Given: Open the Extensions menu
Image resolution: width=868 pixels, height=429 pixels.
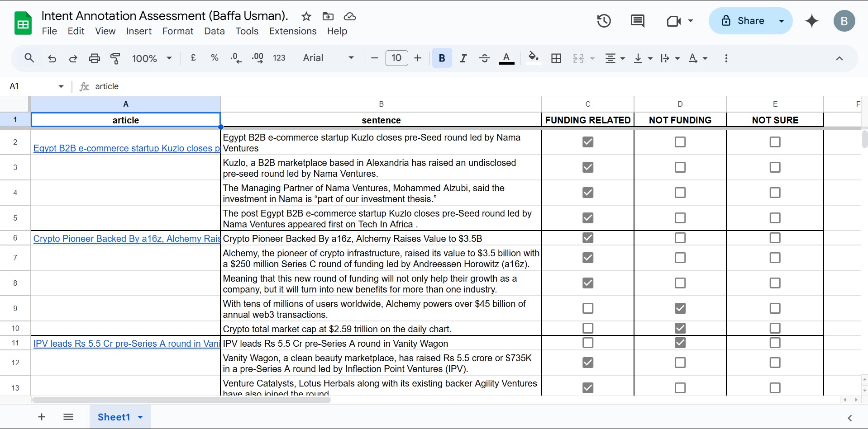Looking at the screenshot, I should click(x=293, y=31).
